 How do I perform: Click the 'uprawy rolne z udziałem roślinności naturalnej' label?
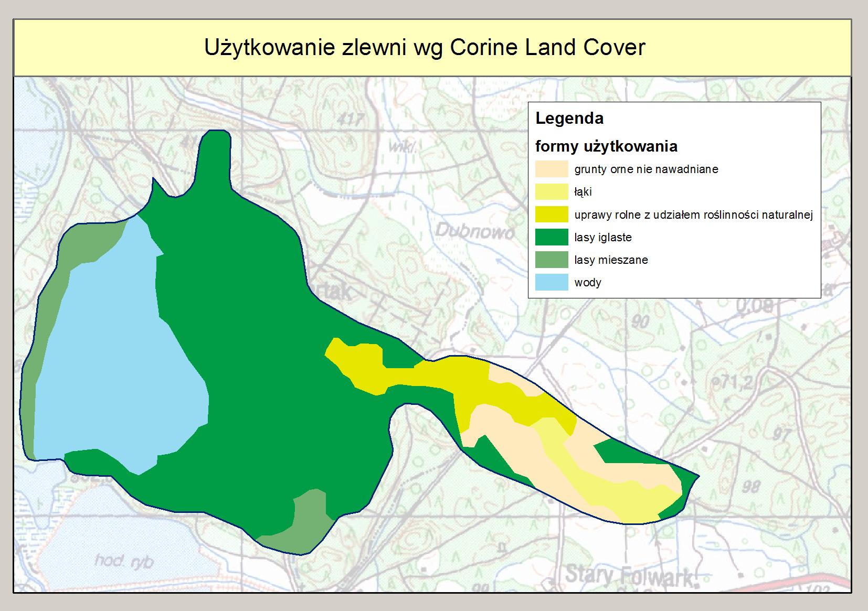[694, 215]
